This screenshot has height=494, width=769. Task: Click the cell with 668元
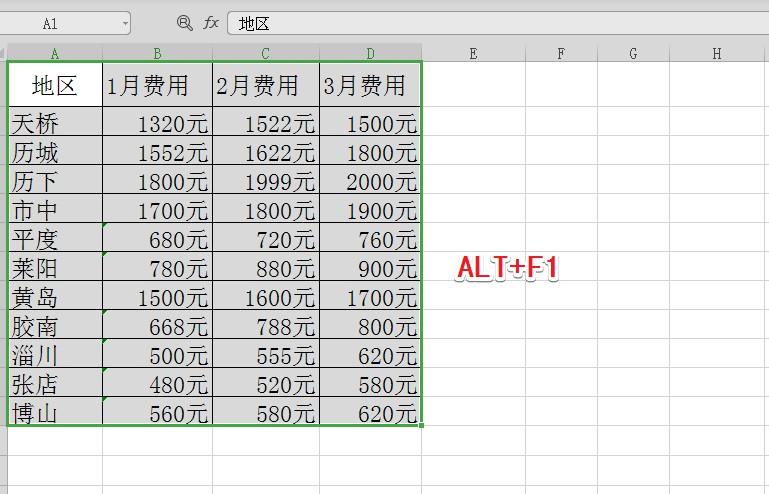(157, 324)
